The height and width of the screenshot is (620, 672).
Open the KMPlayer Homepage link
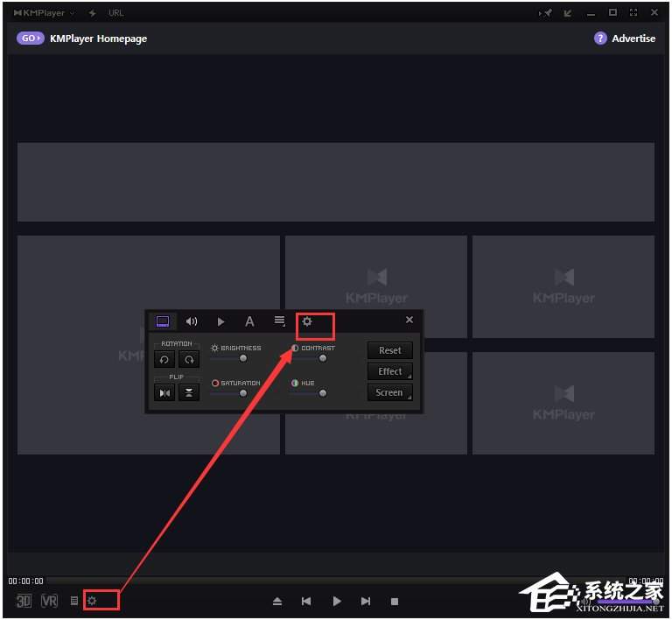click(x=99, y=39)
